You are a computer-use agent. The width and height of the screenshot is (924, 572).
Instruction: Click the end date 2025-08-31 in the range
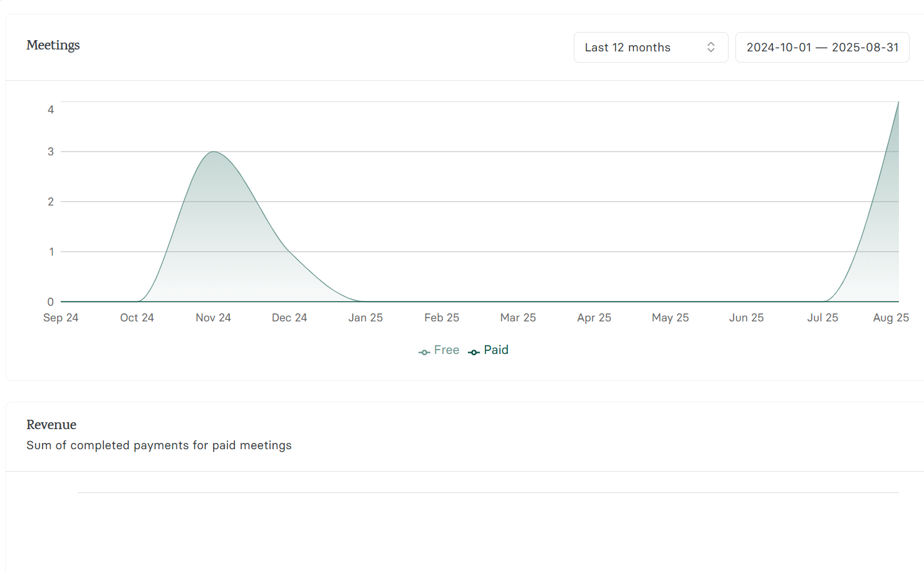click(x=865, y=47)
